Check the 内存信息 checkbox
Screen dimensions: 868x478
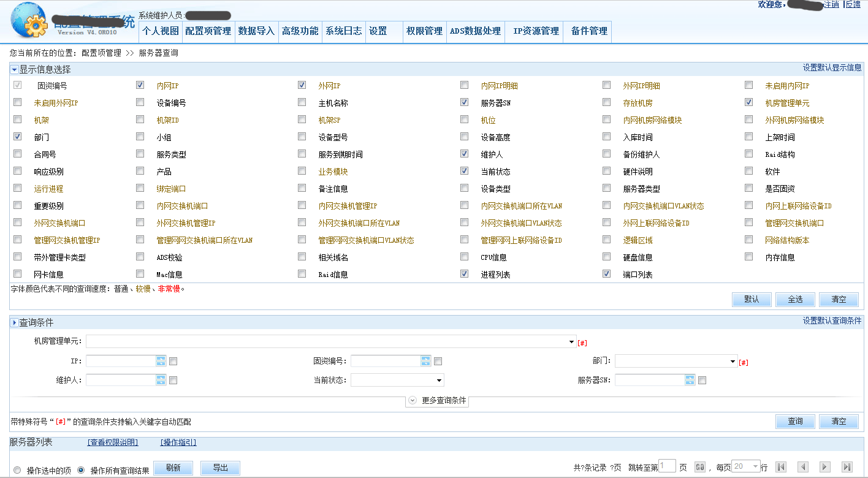(x=748, y=257)
